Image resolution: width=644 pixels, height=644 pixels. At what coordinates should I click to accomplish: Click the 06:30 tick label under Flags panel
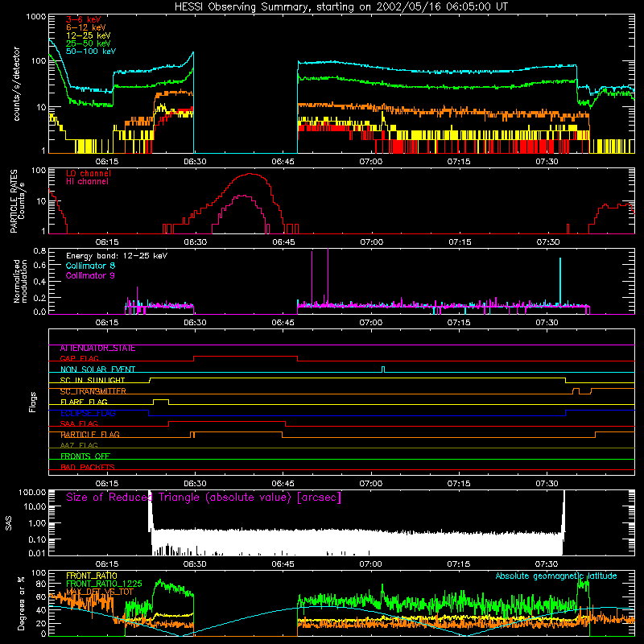coord(195,484)
